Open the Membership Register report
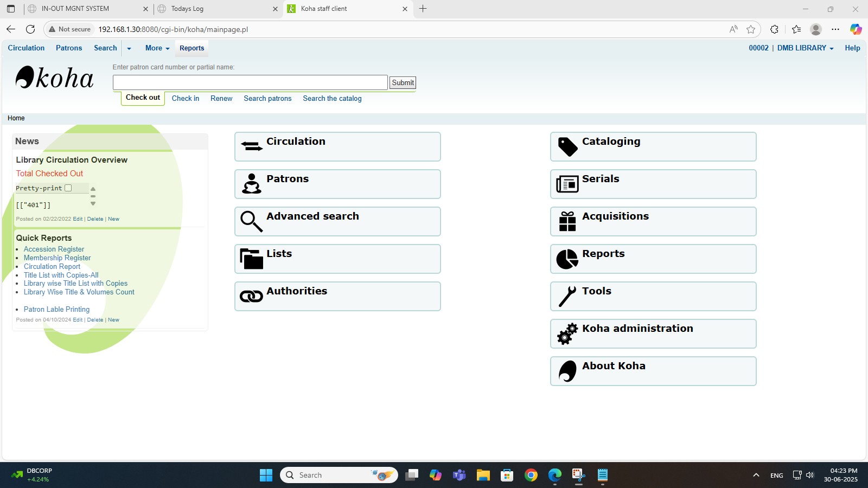This screenshot has width=868, height=488. (x=57, y=258)
